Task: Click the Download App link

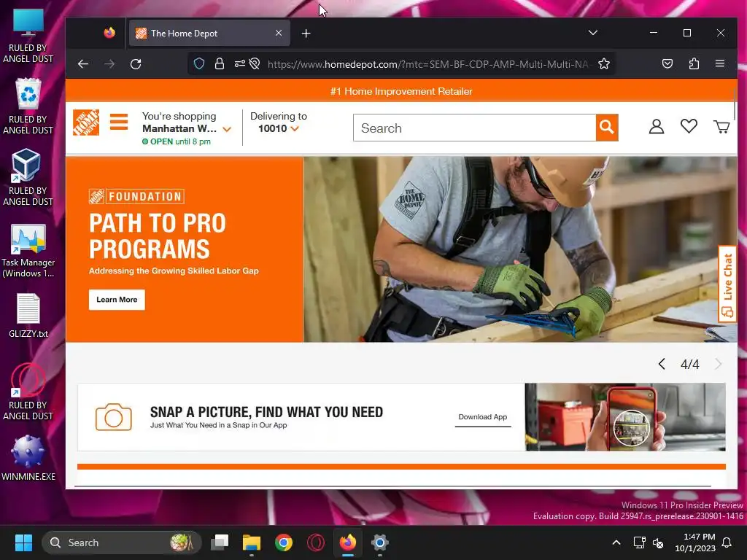Action: pos(483,417)
